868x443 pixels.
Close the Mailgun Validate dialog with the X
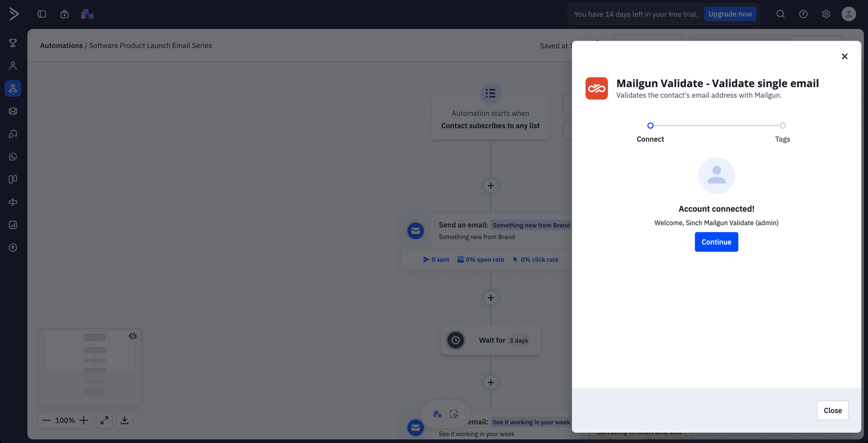[x=845, y=56]
